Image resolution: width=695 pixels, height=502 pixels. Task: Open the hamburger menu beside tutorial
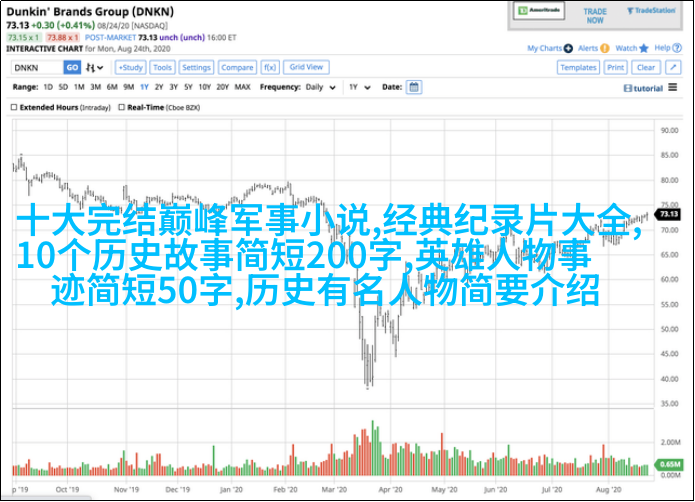[673, 87]
